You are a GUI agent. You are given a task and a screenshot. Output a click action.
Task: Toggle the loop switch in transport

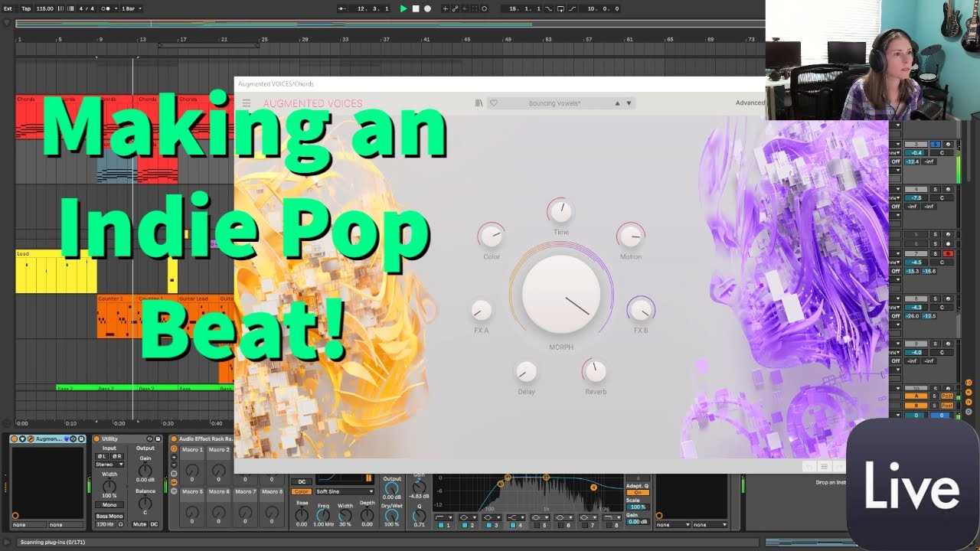(561, 8)
